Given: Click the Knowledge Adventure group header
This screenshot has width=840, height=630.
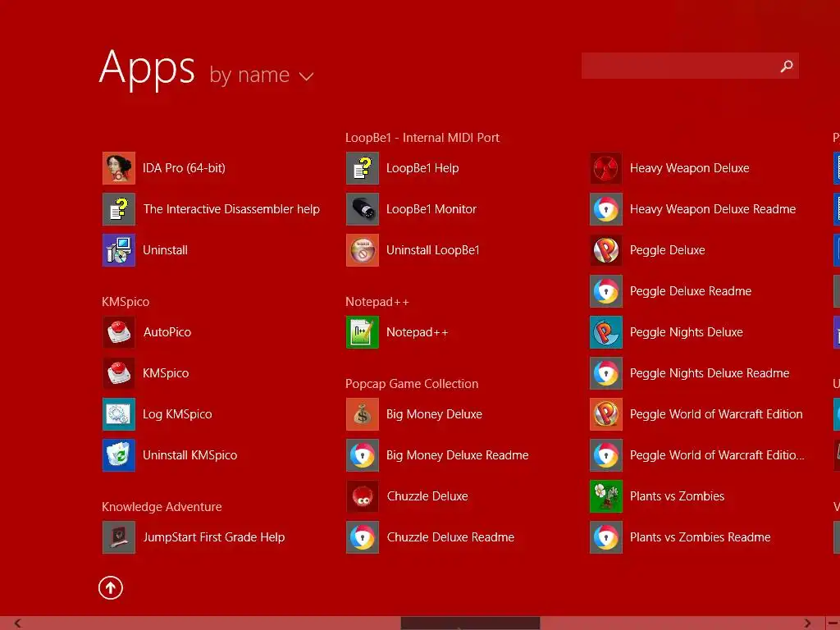Looking at the screenshot, I should [162, 507].
